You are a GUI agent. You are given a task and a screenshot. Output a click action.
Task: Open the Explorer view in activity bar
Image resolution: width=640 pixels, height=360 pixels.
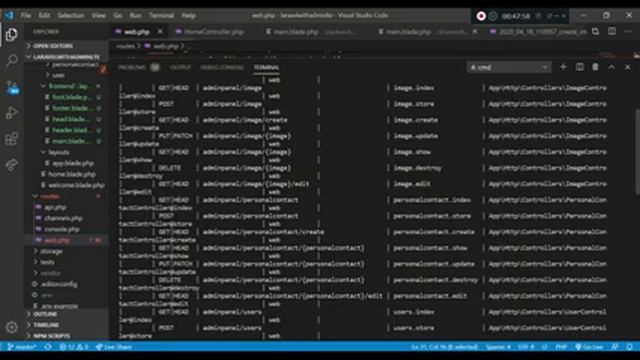tap(11, 34)
